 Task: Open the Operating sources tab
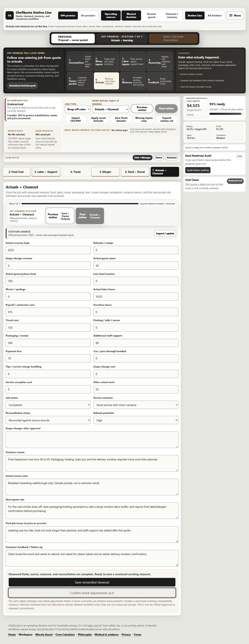click(x=111, y=16)
